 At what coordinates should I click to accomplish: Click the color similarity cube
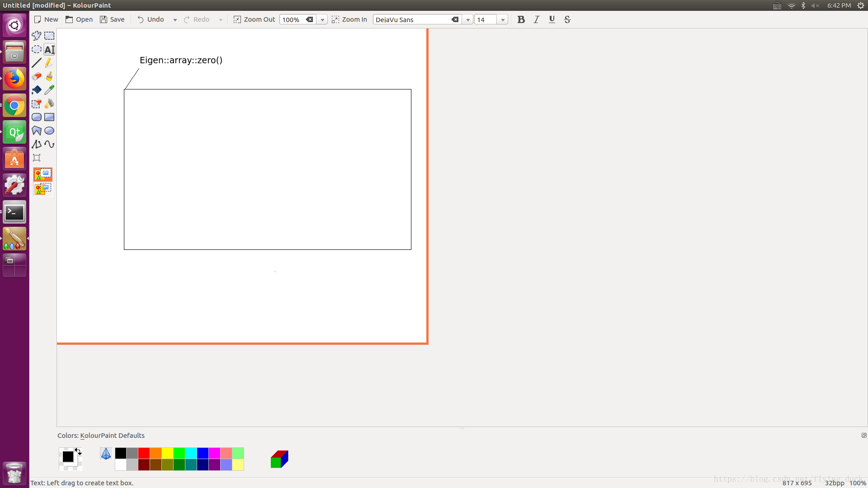279,459
